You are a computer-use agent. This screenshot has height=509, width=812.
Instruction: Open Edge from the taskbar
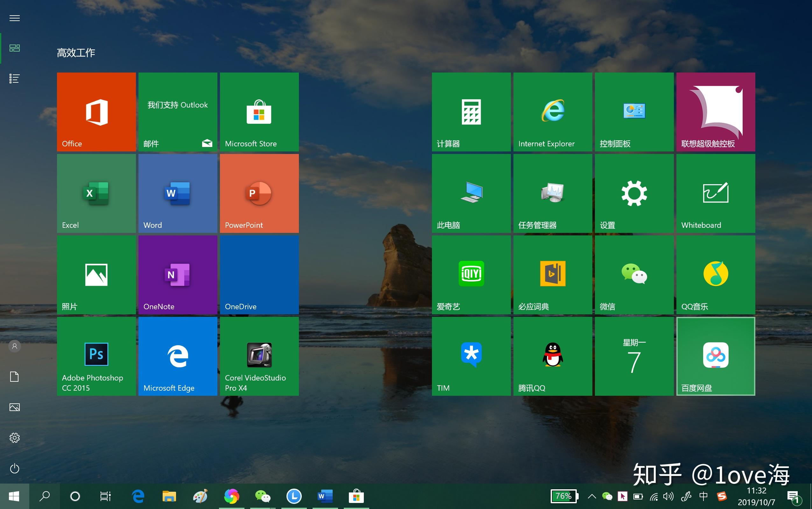pos(138,496)
